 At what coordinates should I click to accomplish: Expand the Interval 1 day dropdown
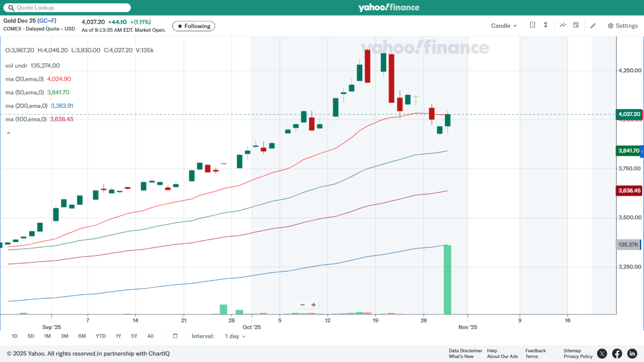(235, 336)
